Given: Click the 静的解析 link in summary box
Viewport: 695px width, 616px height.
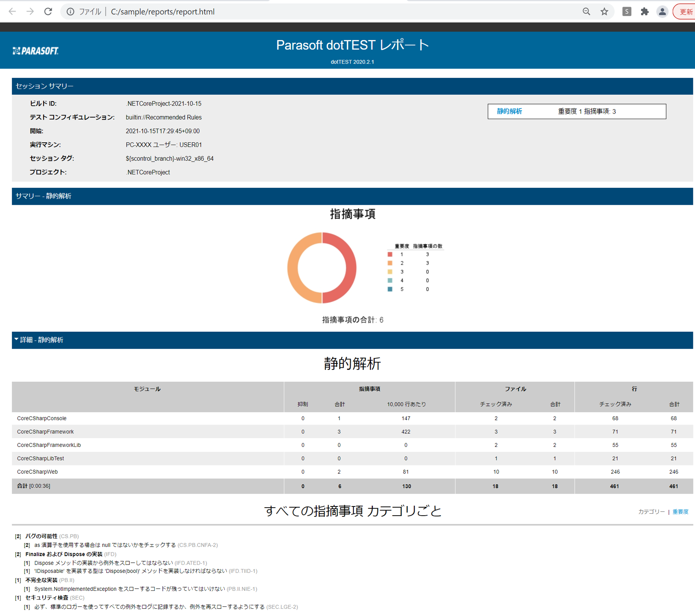Looking at the screenshot, I should pyautogui.click(x=509, y=112).
